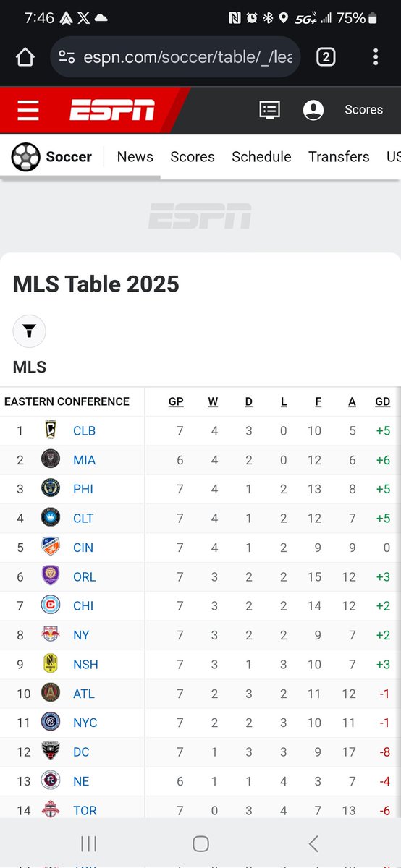Open the browser three-dot menu
This screenshot has width=401, height=868.
coord(376,56)
